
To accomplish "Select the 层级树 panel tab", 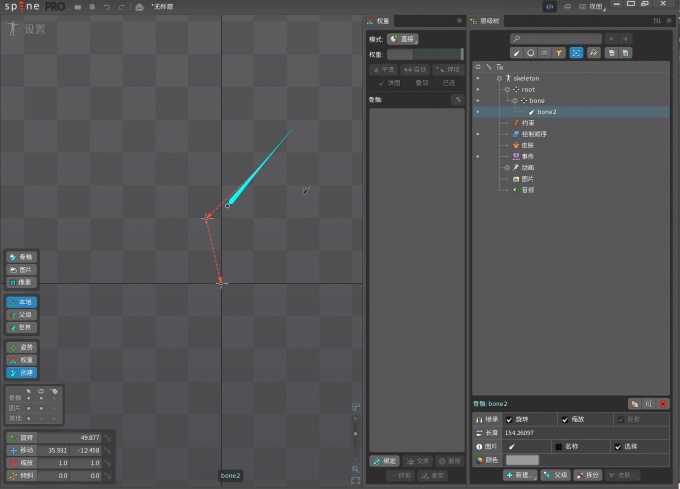I will pyautogui.click(x=486, y=21).
